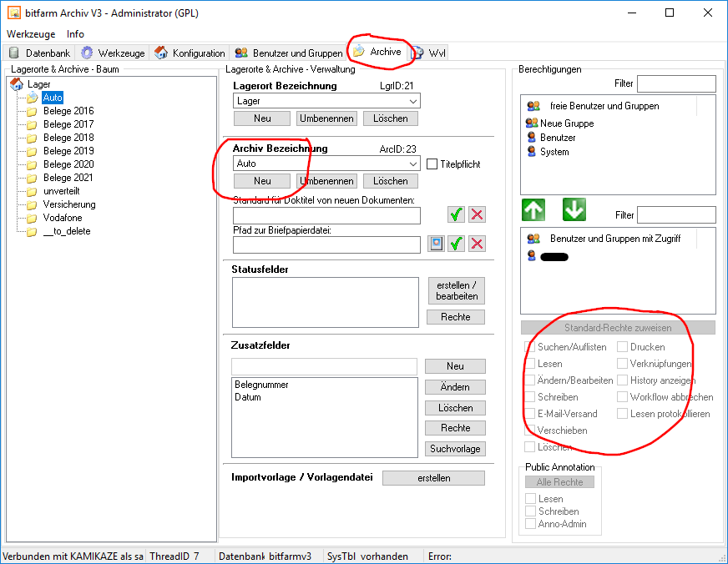Click the unverteilt folder icon

(32, 191)
